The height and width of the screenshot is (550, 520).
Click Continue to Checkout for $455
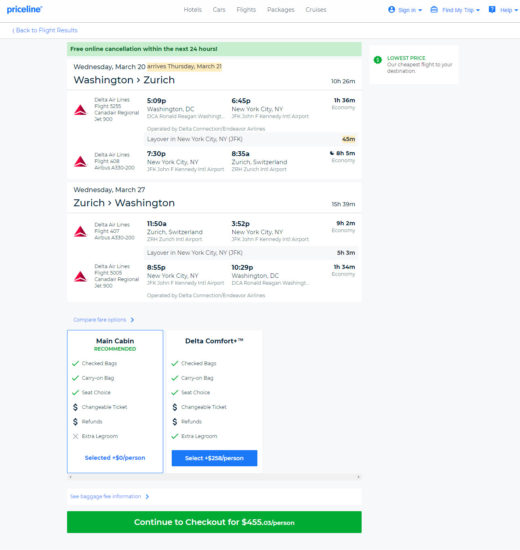[214, 522]
